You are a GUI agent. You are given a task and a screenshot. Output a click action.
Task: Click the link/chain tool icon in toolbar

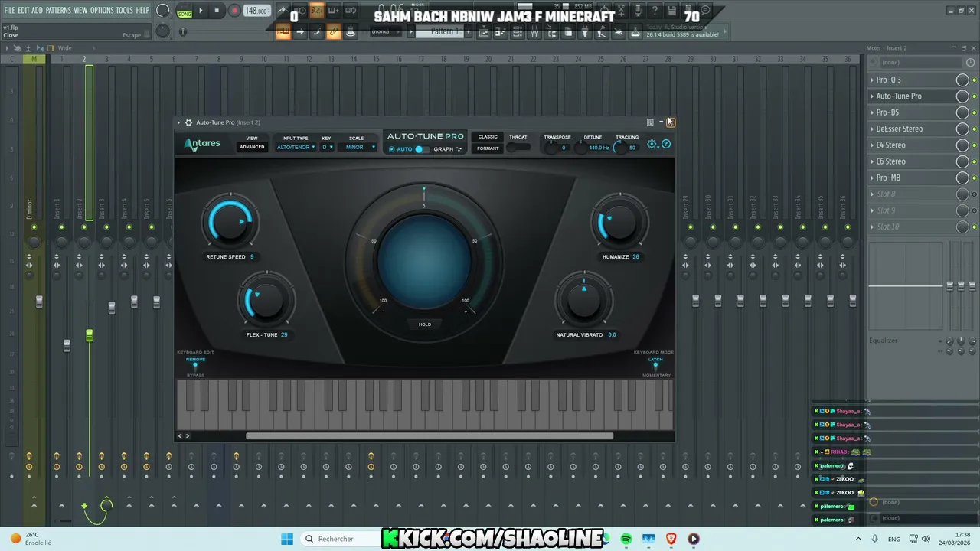pos(334,32)
